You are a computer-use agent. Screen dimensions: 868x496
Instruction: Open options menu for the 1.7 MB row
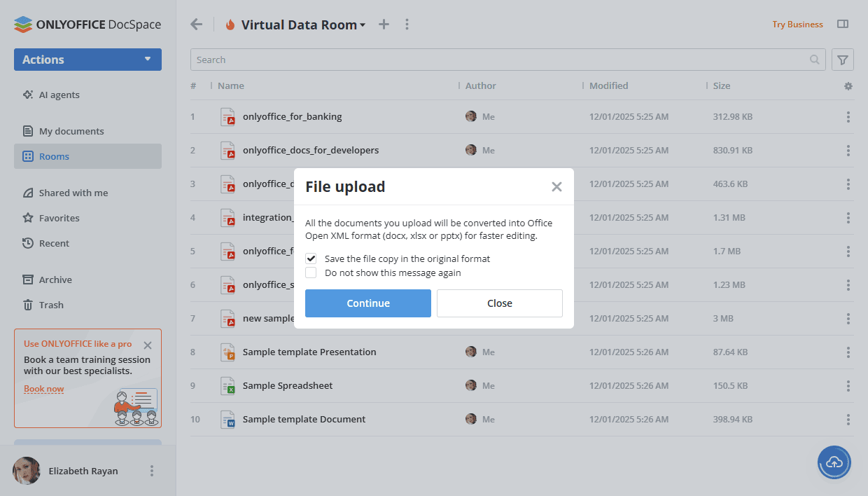[x=848, y=252]
